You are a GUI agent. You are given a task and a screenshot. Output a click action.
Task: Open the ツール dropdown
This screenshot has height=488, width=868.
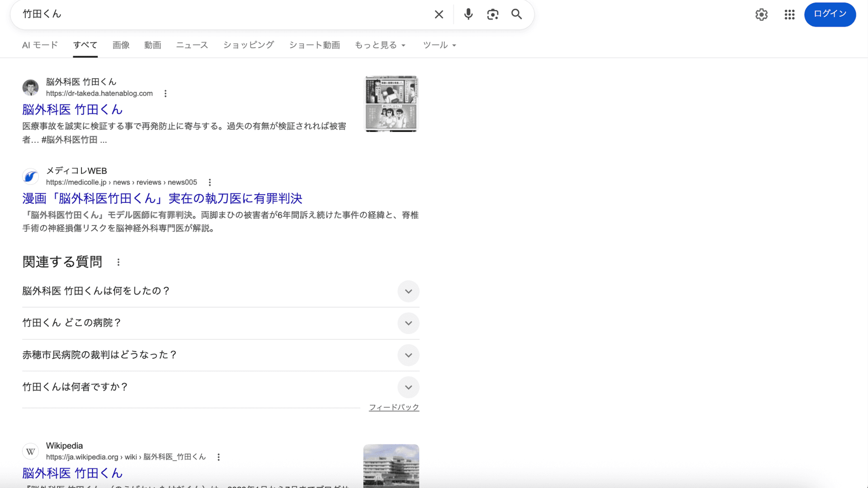pos(439,45)
